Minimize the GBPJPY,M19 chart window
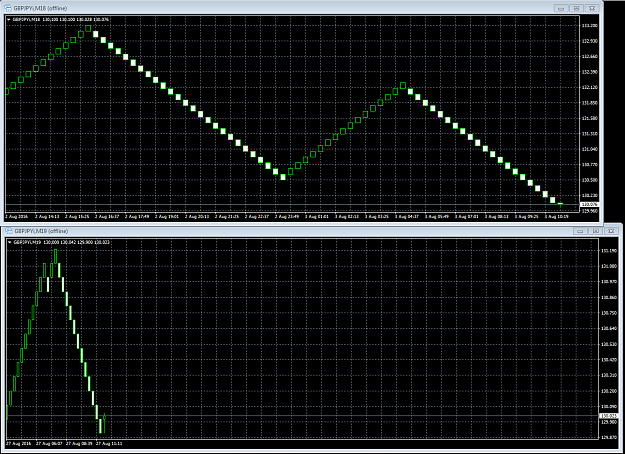This screenshot has width=625, height=454. 580,231
